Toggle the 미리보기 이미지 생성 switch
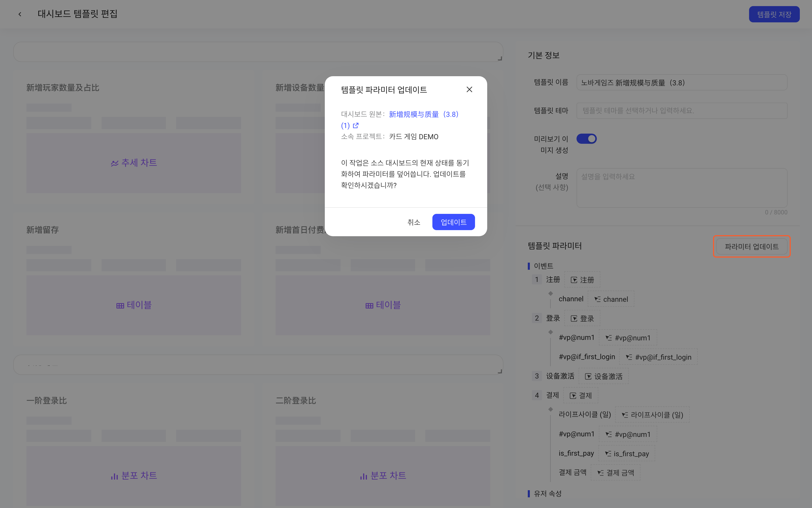Image resolution: width=812 pixels, height=508 pixels. pyautogui.click(x=586, y=138)
